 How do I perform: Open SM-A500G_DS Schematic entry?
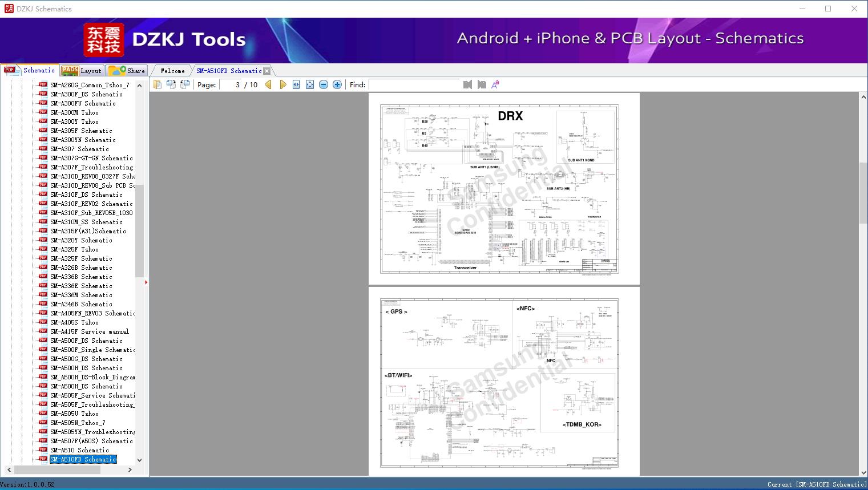pos(86,359)
